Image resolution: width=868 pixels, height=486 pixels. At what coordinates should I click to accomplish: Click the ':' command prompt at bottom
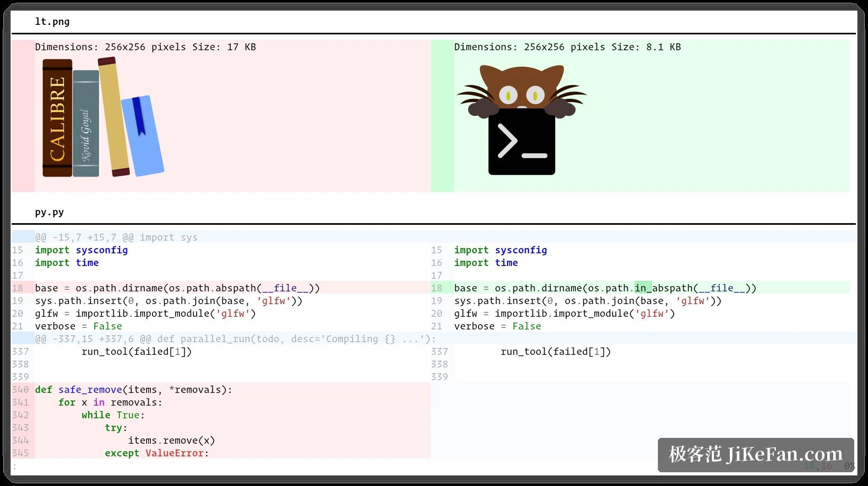(x=15, y=466)
